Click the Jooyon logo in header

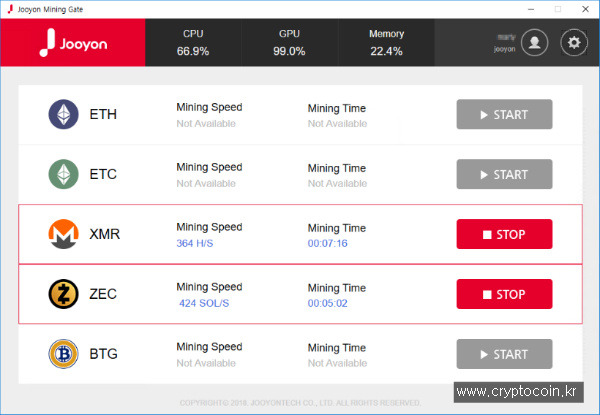pyautogui.click(x=73, y=43)
